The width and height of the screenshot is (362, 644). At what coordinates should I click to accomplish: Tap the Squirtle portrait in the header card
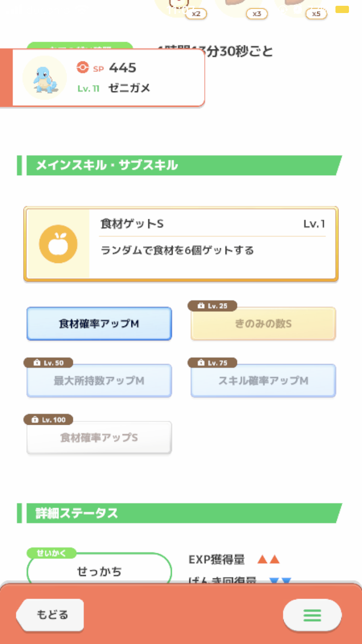click(x=44, y=78)
